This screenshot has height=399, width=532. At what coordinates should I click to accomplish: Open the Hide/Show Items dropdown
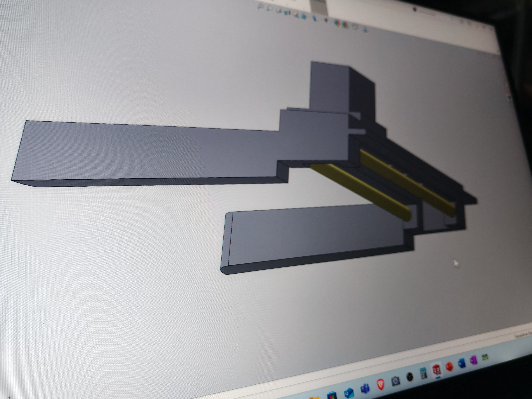click(x=326, y=20)
